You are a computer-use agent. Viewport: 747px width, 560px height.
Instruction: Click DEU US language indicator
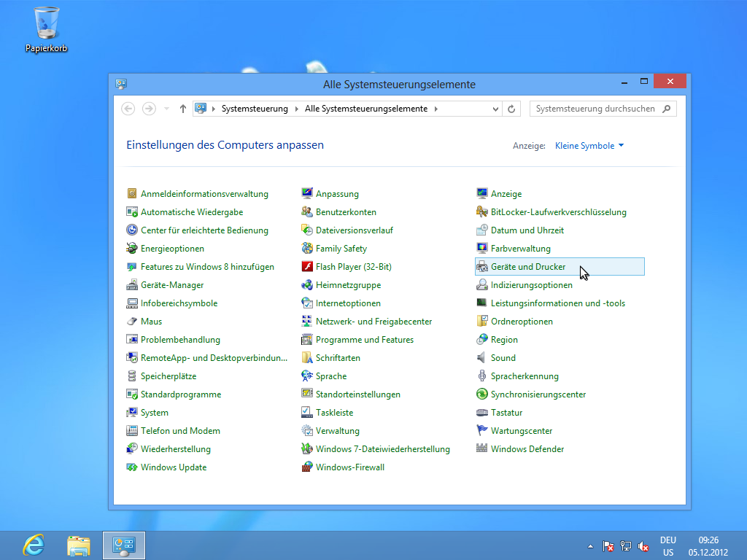(668, 546)
